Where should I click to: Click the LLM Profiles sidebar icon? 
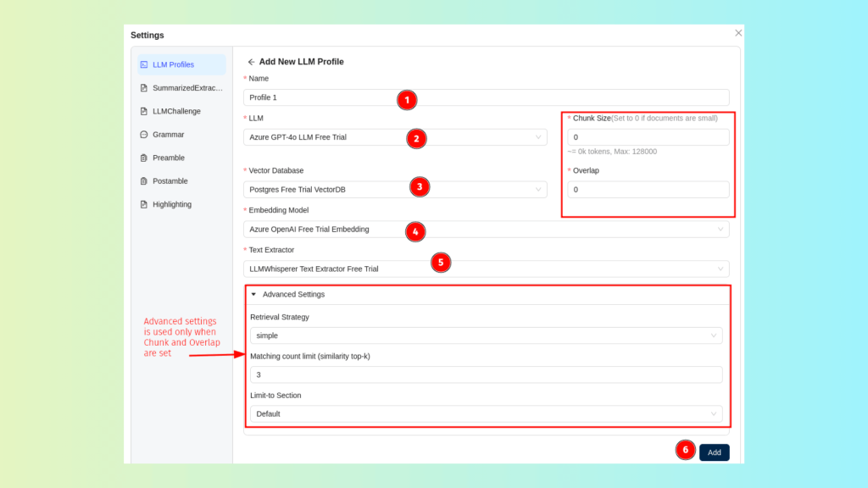(x=144, y=64)
